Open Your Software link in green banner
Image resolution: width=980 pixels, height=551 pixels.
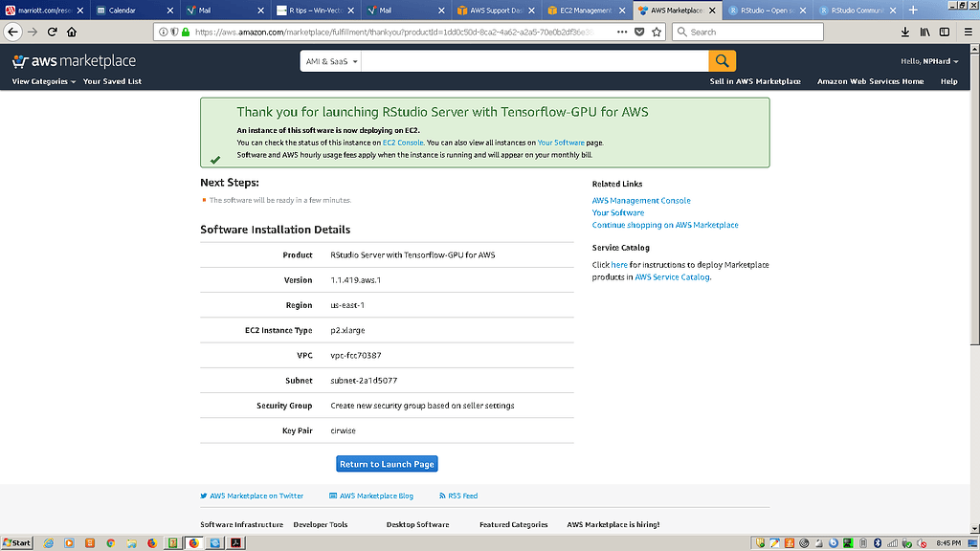coord(561,143)
